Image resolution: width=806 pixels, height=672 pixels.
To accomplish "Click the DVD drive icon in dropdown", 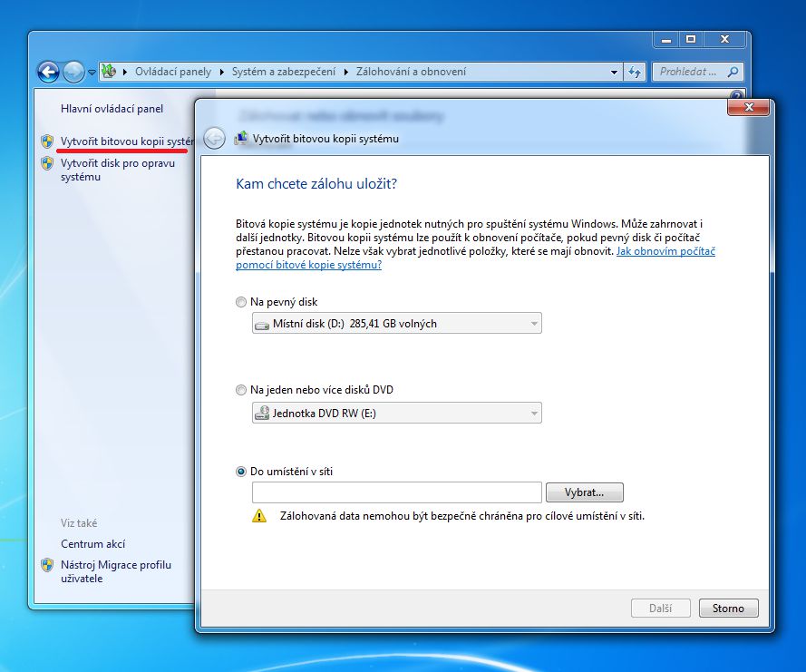I will pos(262,413).
